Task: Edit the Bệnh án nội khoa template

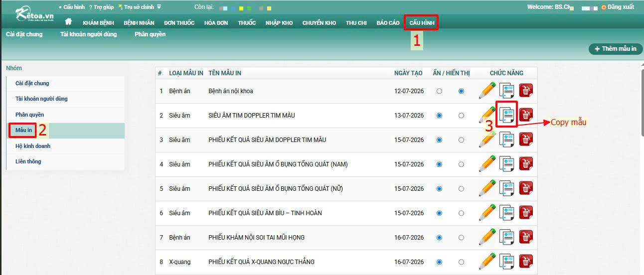Action: click(487, 91)
